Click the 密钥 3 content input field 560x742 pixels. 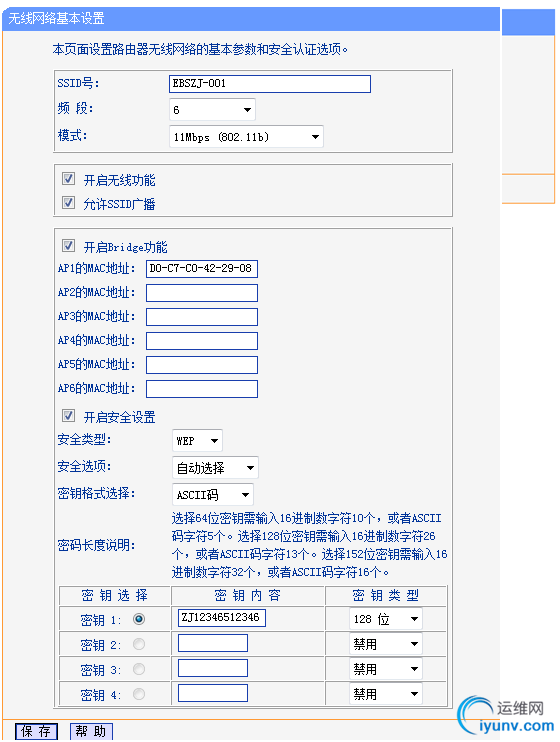click(213, 668)
